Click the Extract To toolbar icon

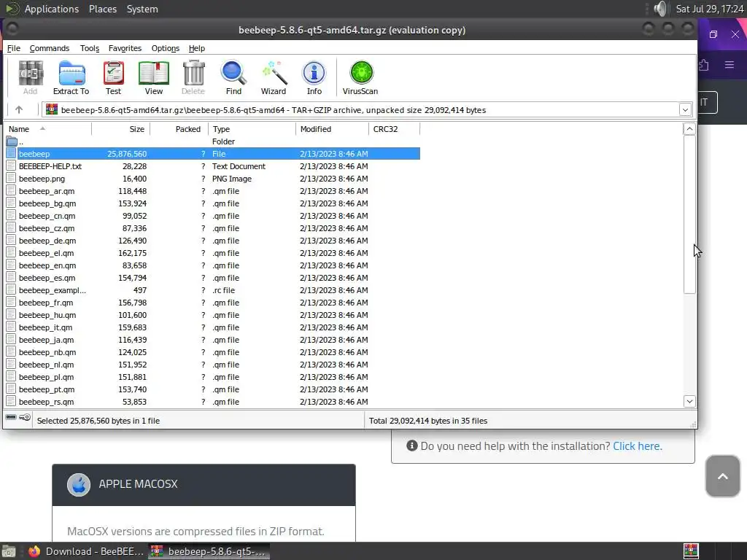pos(71,77)
